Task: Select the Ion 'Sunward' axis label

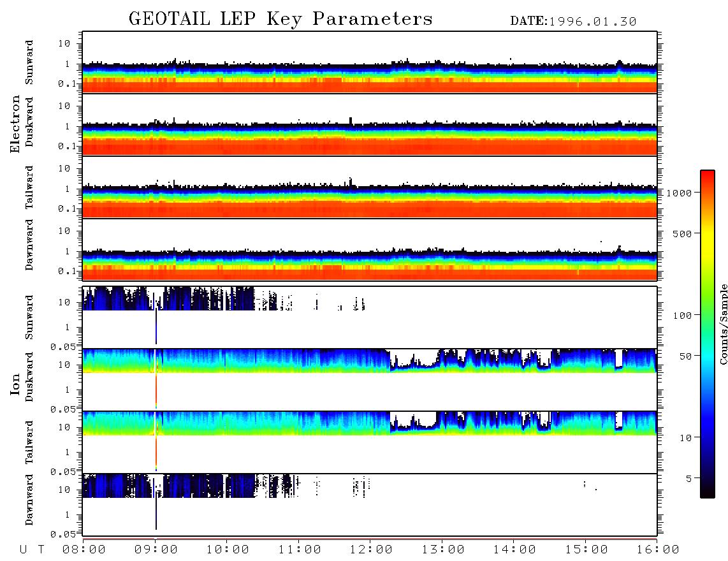Action: tap(29, 317)
